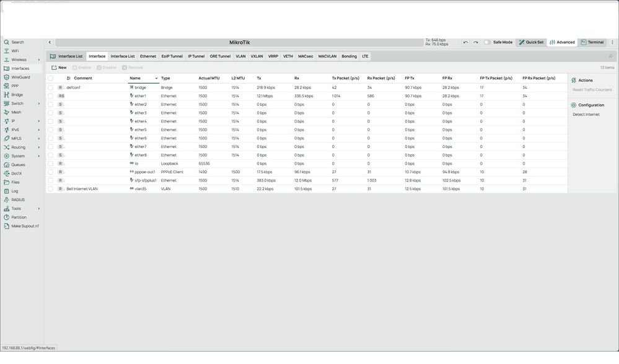Open WireGuard from the sidebar

tap(20, 77)
